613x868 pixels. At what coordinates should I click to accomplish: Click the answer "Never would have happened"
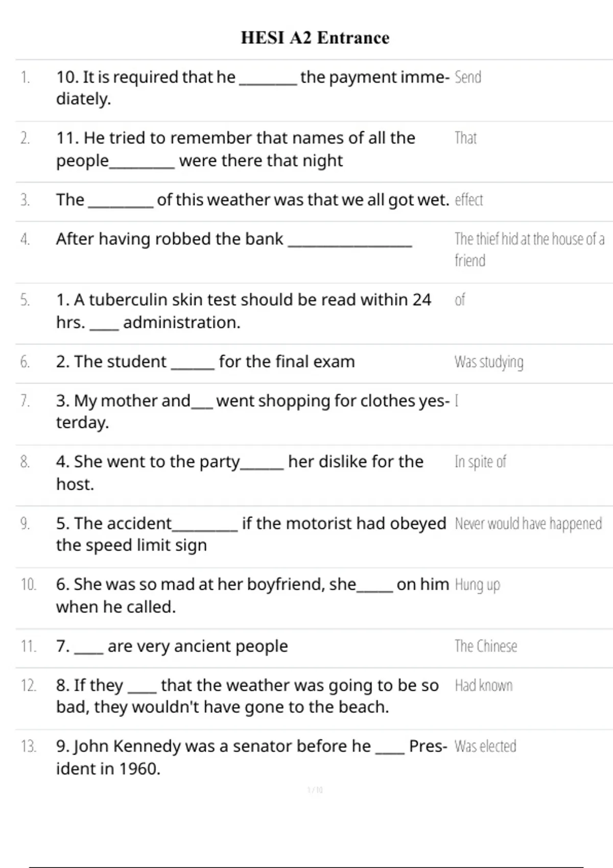(528, 524)
